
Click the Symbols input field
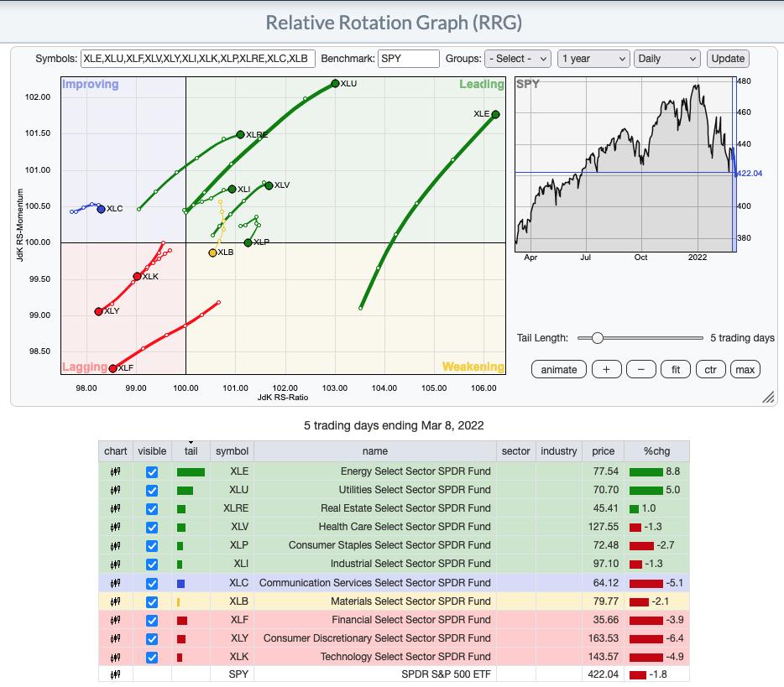pyautogui.click(x=197, y=59)
